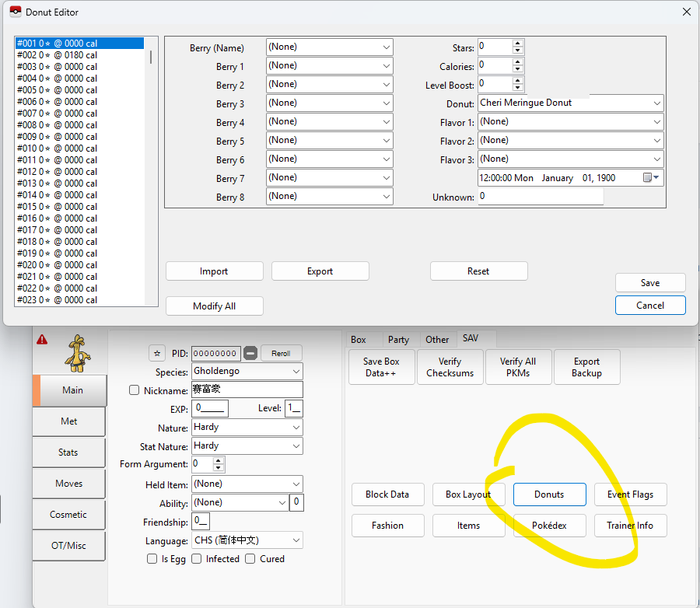Toggle the Is Egg checkbox
Image resolution: width=700 pixels, height=608 pixels.
pyautogui.click(x=152, y=559)
